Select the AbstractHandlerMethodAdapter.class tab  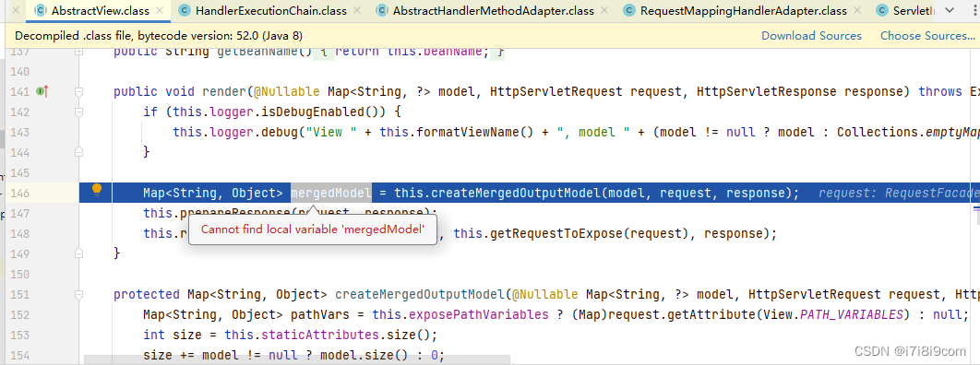coord(493,11)
